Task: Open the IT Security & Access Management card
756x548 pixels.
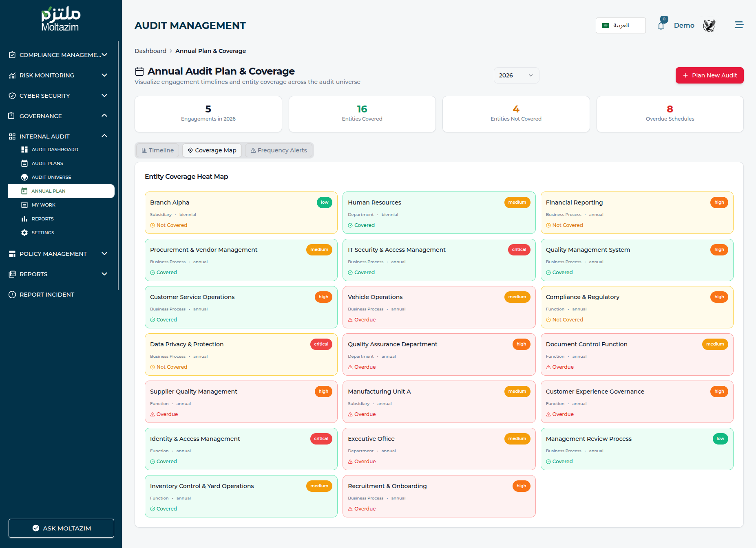Action: (x=439, y=260)
